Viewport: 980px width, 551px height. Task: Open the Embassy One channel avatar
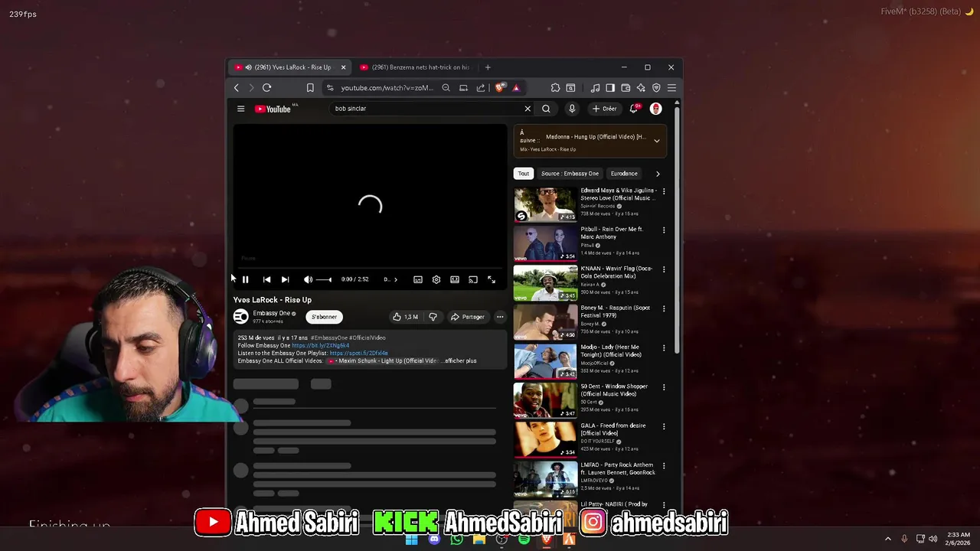[241, 317]
